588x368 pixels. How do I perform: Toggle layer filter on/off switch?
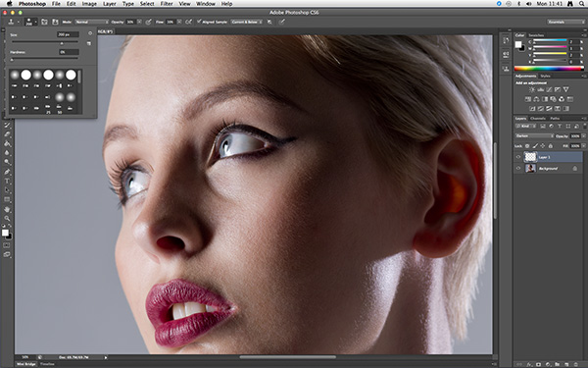[584, 127]
